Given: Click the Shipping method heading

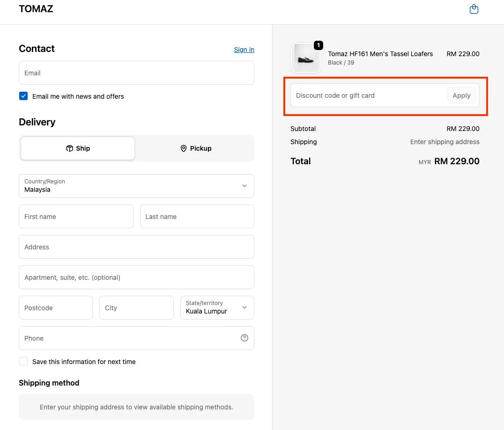Looking at the screenshot, I should [49, 383].
